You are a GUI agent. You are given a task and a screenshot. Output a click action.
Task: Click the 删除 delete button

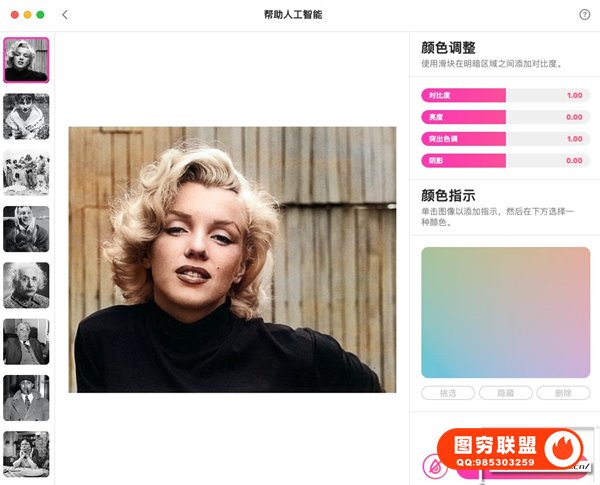563,393
